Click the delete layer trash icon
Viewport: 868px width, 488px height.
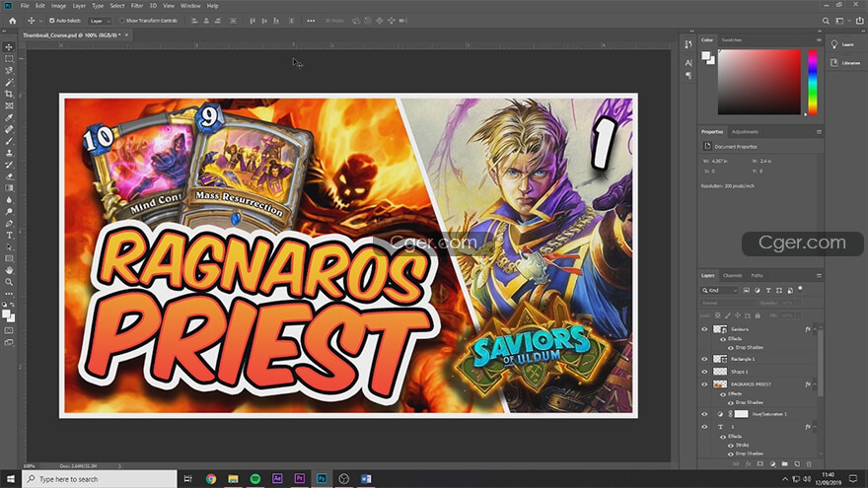point(809,464)
